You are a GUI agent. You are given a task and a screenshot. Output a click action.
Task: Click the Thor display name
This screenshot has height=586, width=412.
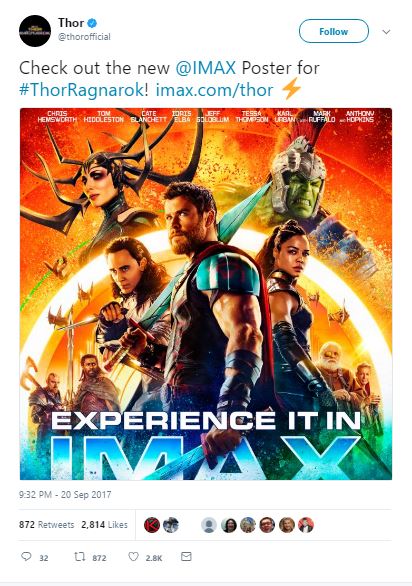coord(71,23)
